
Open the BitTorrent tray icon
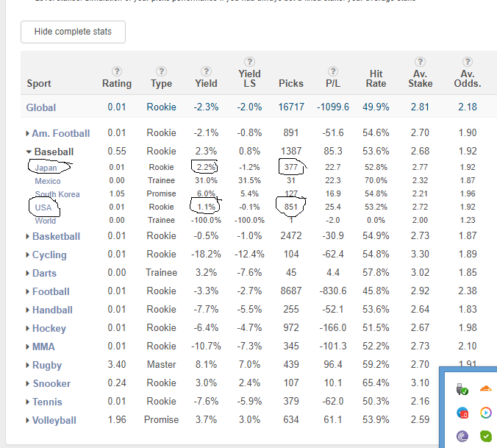click(461, 436)
